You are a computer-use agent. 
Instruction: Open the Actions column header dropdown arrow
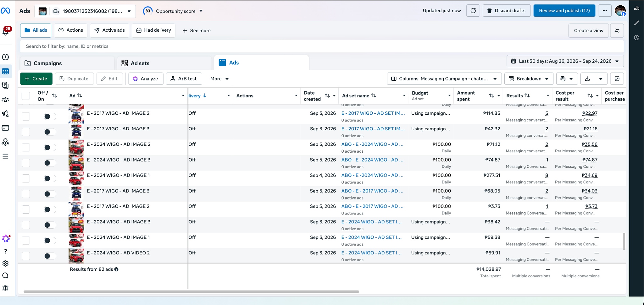click(296, 96)
